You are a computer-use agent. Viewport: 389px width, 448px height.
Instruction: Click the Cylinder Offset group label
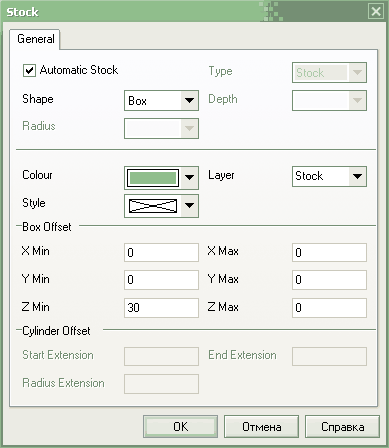[56, 331]
